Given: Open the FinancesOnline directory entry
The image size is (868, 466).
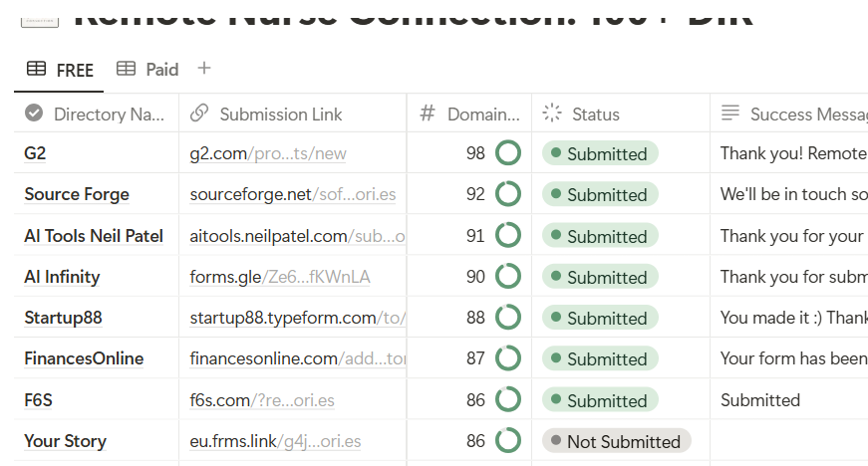Looking at the screenshot, I should (x=84, y=358).
